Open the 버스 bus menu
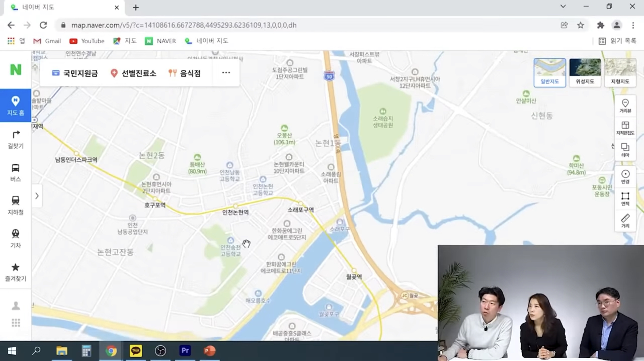644x361 pixels. (16, 173)
